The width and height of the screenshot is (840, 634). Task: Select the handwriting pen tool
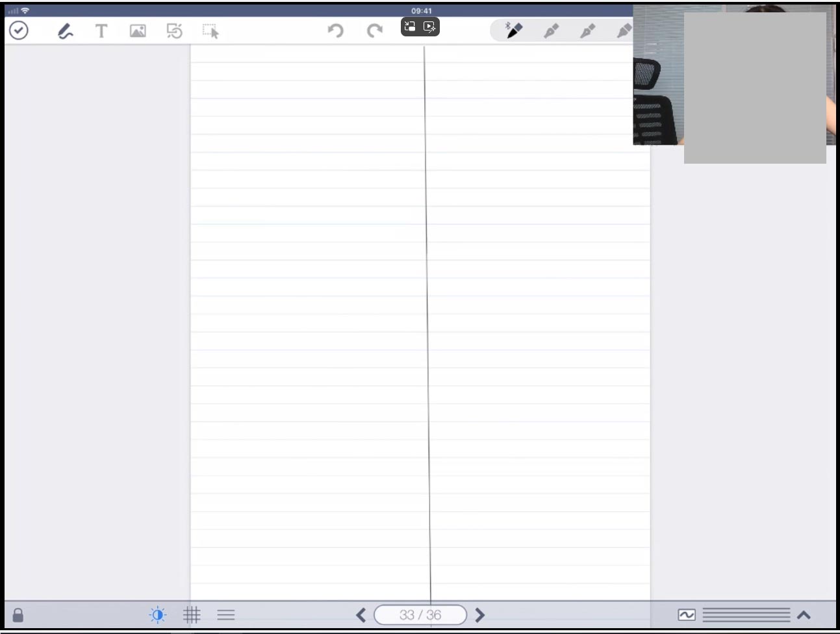click(65, 31)
